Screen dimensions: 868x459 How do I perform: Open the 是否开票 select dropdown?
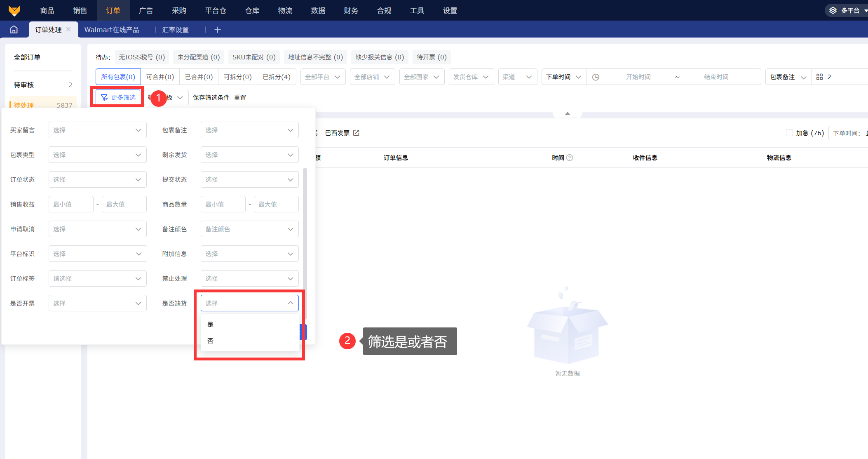(98, 303)
